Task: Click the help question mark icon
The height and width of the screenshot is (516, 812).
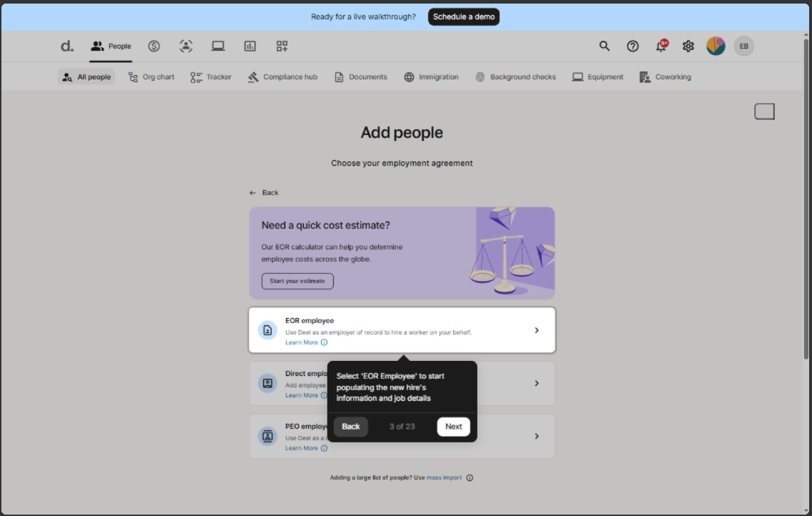Action: tap(633, 46)
